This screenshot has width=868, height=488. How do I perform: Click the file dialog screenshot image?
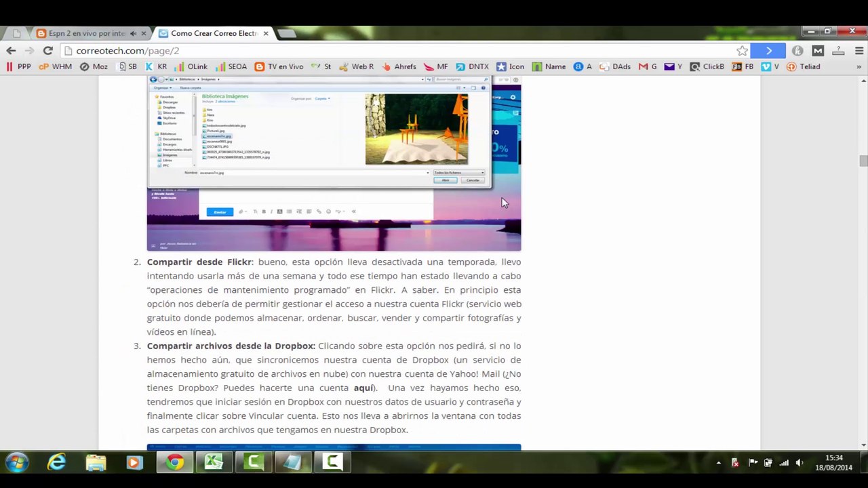pyautogui.click(x=334, y=163)
